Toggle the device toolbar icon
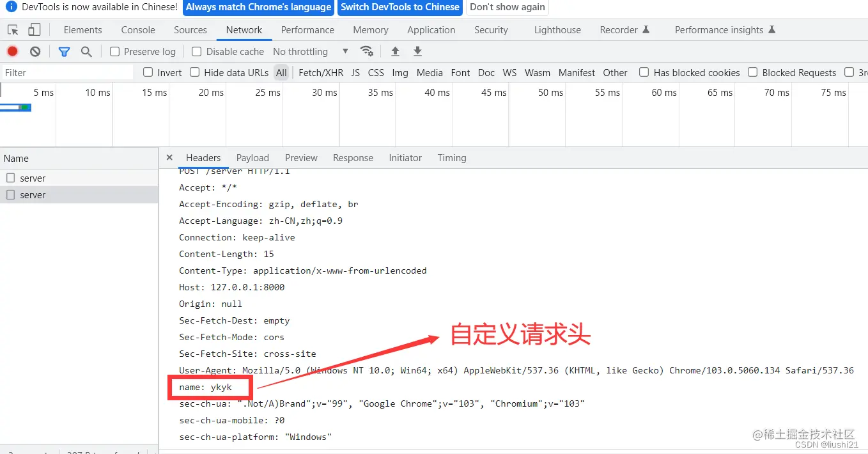This screenshot has width=868, height=454. coord(35,29)
